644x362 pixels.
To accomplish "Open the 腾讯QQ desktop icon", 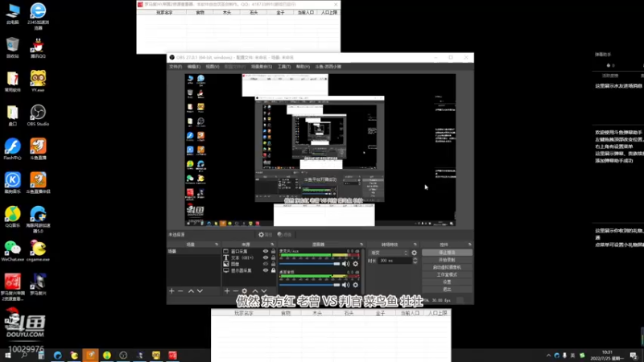I will point(38,47).
